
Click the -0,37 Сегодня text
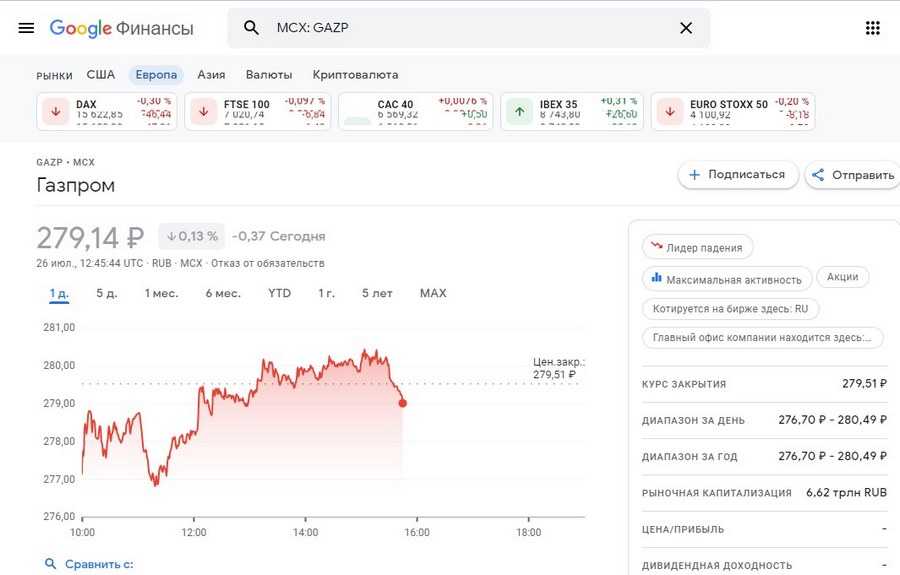click(278, 236)
